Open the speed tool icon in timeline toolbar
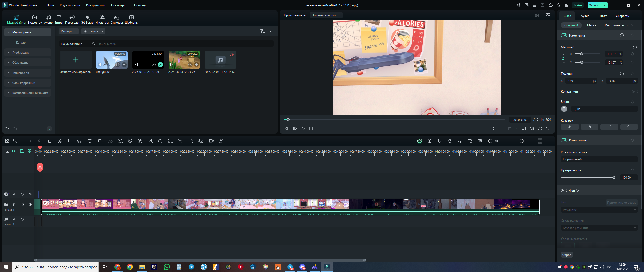The image size is (644, 272). click(120, 141)
